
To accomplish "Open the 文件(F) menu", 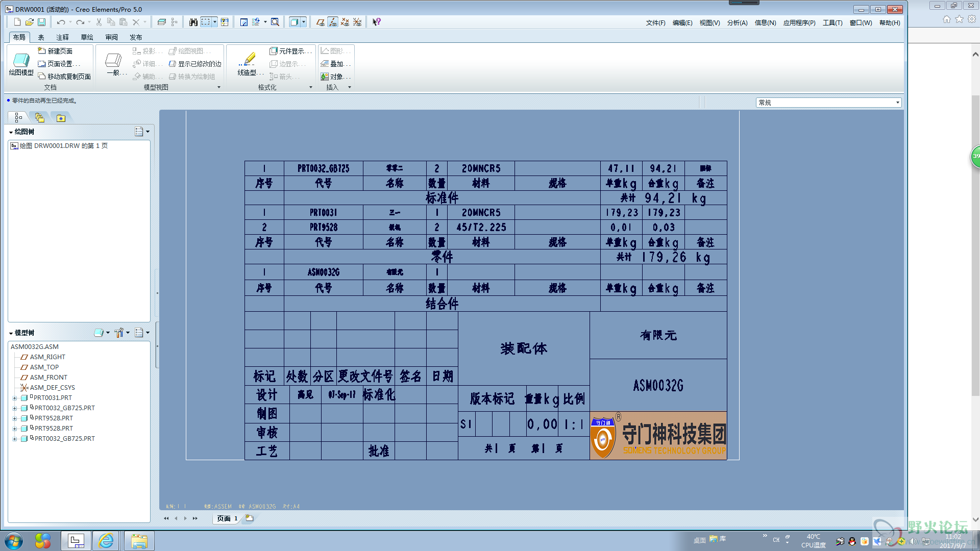I will 655,23.
